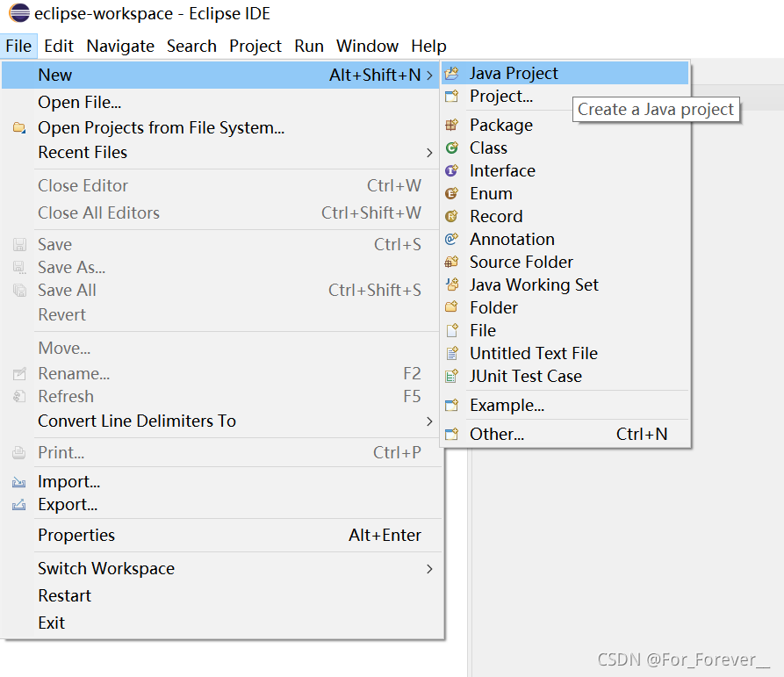Select Java Working Set entry
784x677 pixels.
tap(565, 284)
